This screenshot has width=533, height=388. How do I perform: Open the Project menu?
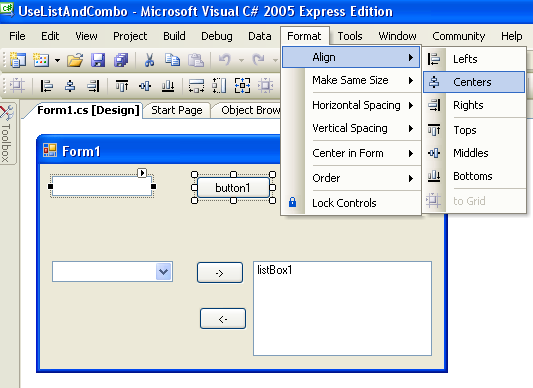click(x=130, y=36)
